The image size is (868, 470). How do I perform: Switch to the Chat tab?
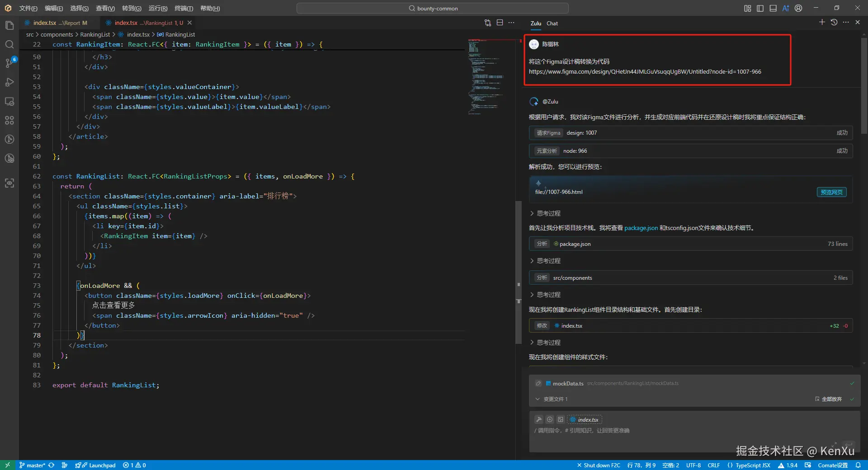point(552,23)
